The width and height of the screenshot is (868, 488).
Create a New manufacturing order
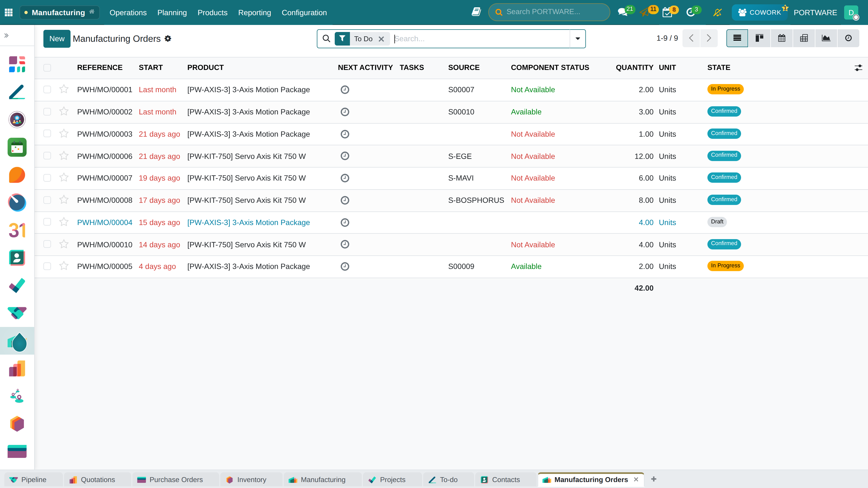pos(57,39)
